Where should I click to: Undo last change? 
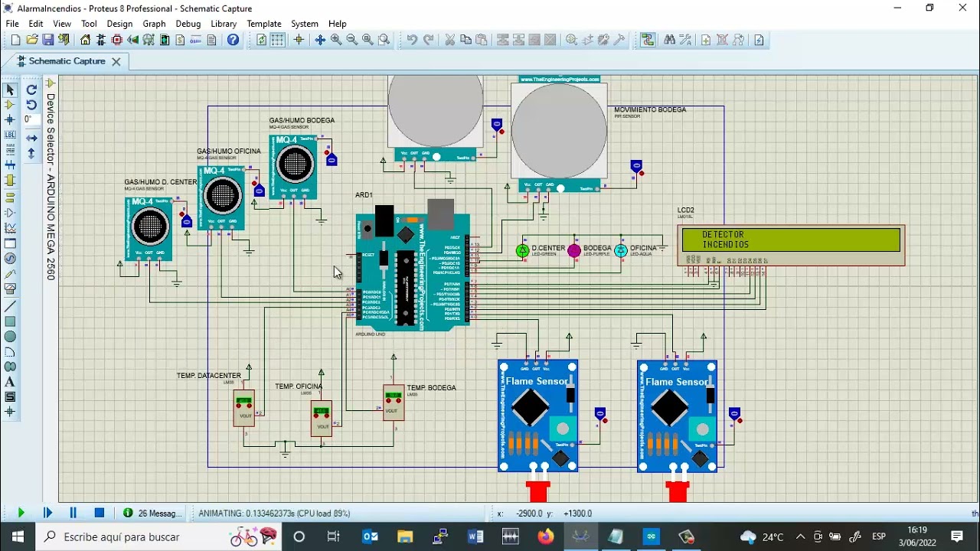tap(412, 40)
